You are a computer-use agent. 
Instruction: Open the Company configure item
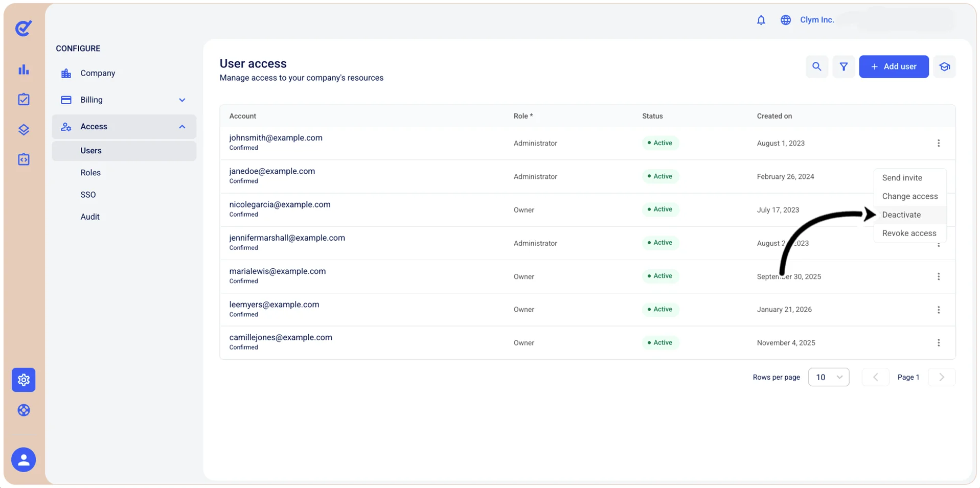[124, 73]
